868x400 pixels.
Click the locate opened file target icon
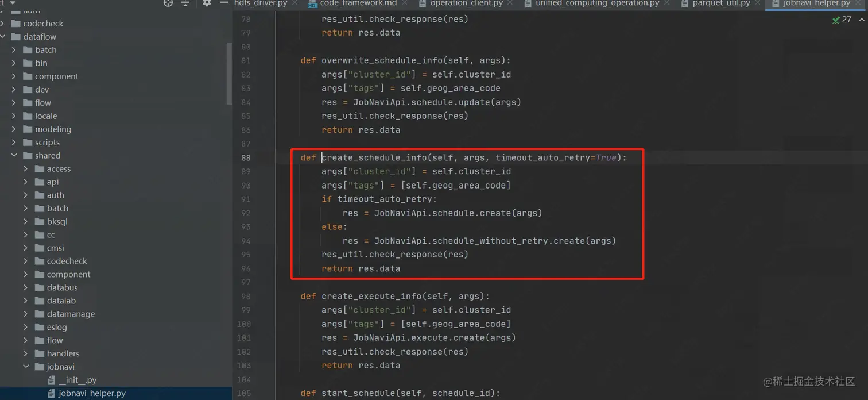pyautogui.click(x=168, y=3)
